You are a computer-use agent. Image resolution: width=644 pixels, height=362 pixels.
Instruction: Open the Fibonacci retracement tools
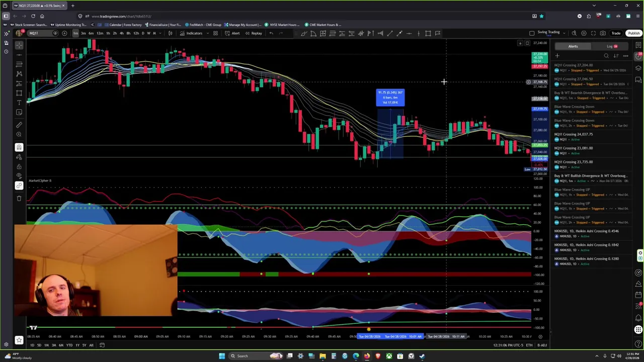tap(19, 64)
